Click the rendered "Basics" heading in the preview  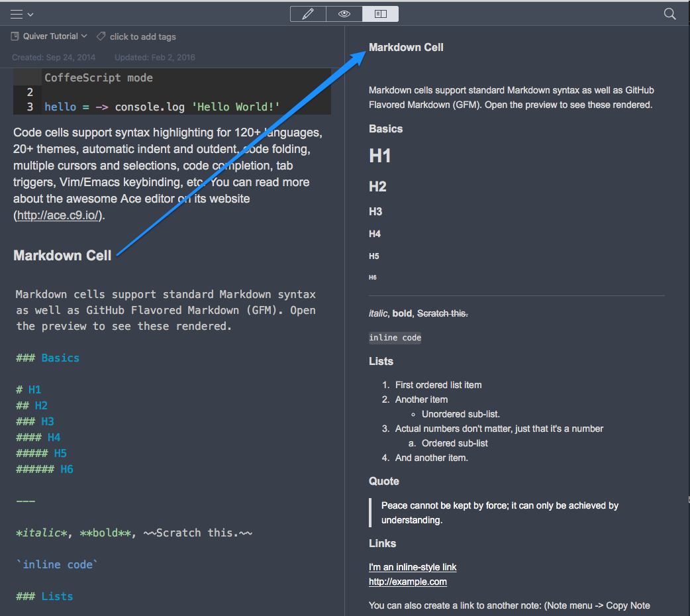coord(385,129)
